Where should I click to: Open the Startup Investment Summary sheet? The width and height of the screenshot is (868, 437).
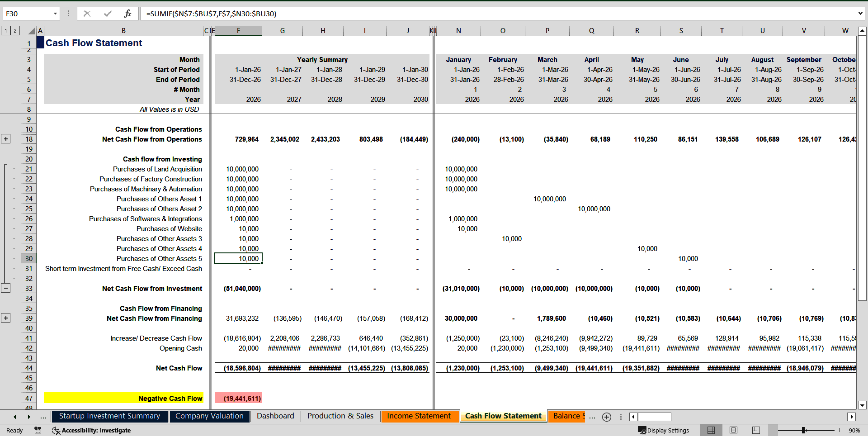pyautogui.click(x=109, y=416)
